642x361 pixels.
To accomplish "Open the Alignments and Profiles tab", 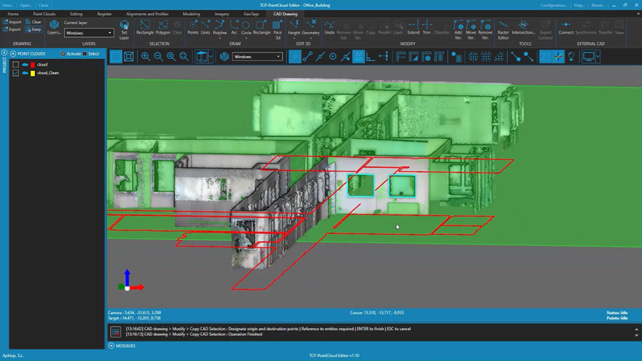I will click(x=147, y=14).
